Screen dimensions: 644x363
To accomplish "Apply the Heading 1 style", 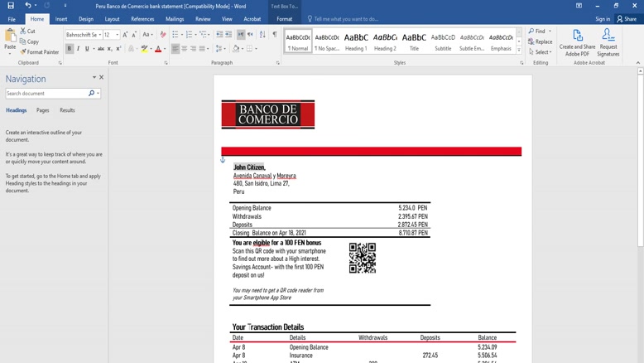I will [356, 41].
